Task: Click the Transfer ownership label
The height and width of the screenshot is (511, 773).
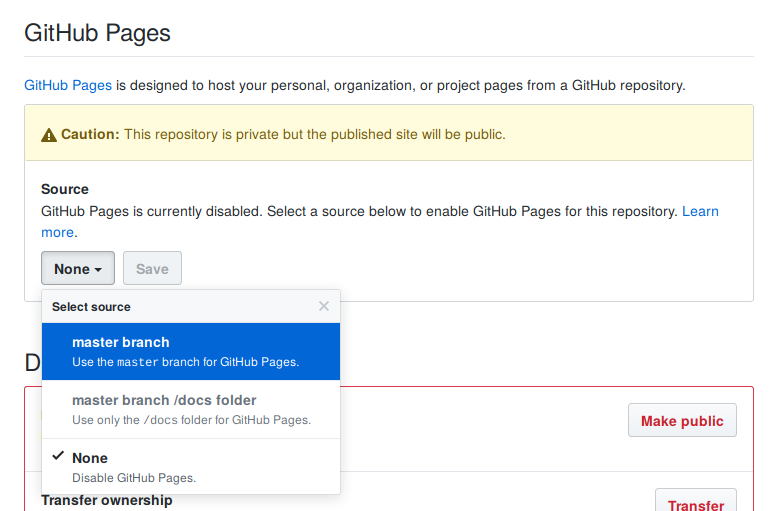Action: point(107,500)
